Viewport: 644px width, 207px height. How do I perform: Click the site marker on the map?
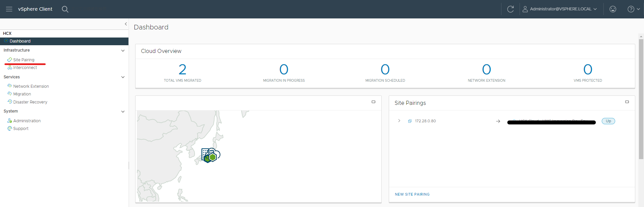[x=211, y=155]
